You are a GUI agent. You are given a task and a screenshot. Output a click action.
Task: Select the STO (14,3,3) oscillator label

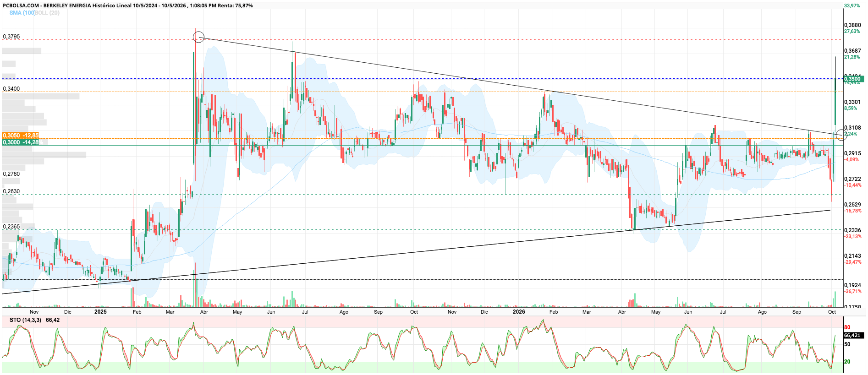click(x=25, y=320)
